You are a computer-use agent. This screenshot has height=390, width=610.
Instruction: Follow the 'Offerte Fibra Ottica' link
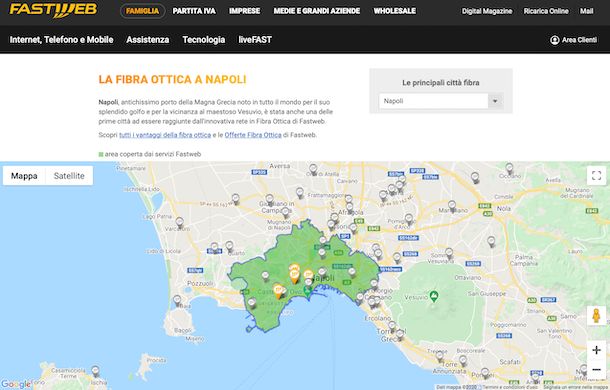[x=253, y=135]
